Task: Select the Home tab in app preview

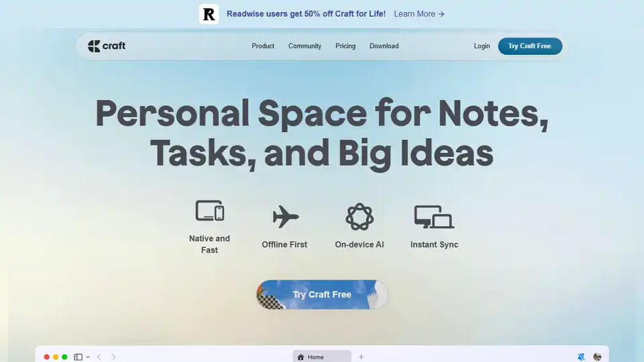Action: coord(322,356)
